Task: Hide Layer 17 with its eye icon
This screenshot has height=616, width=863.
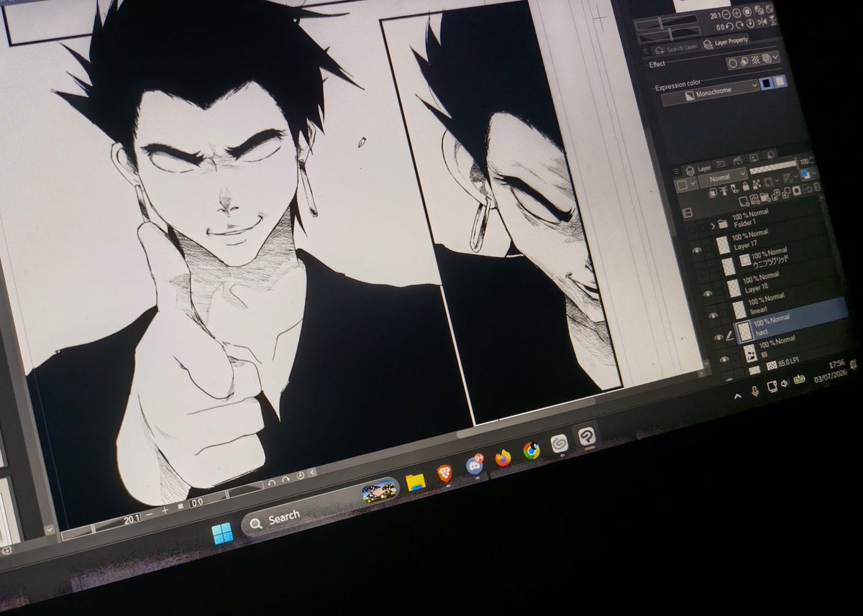Action: 697,250
